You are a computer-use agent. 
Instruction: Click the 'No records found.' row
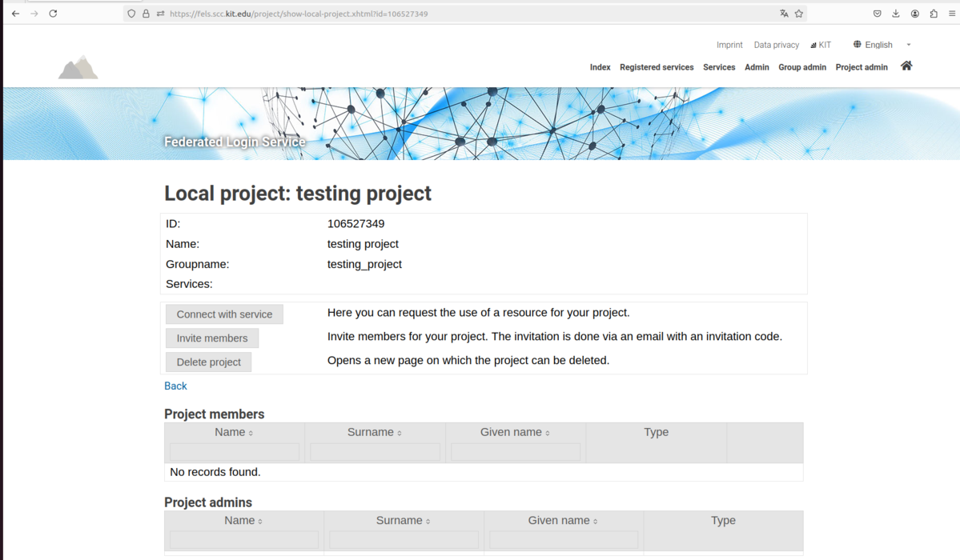pos(484,472)
